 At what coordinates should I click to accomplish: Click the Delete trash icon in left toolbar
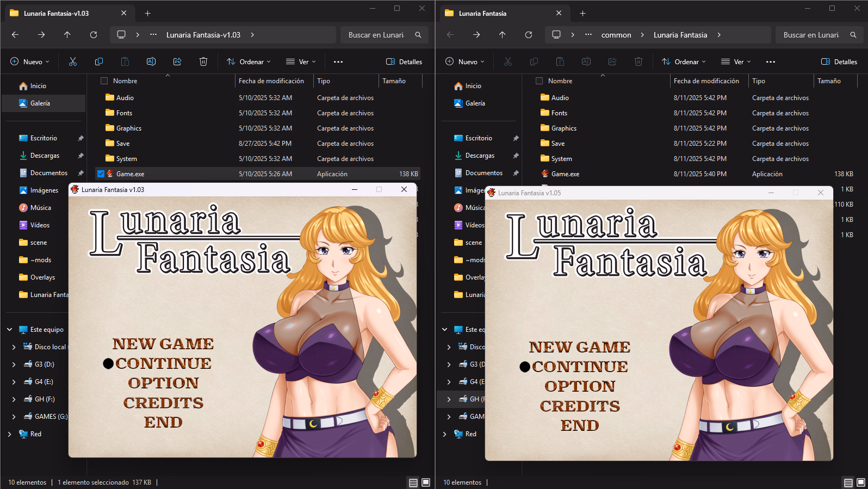pos(203,62)
